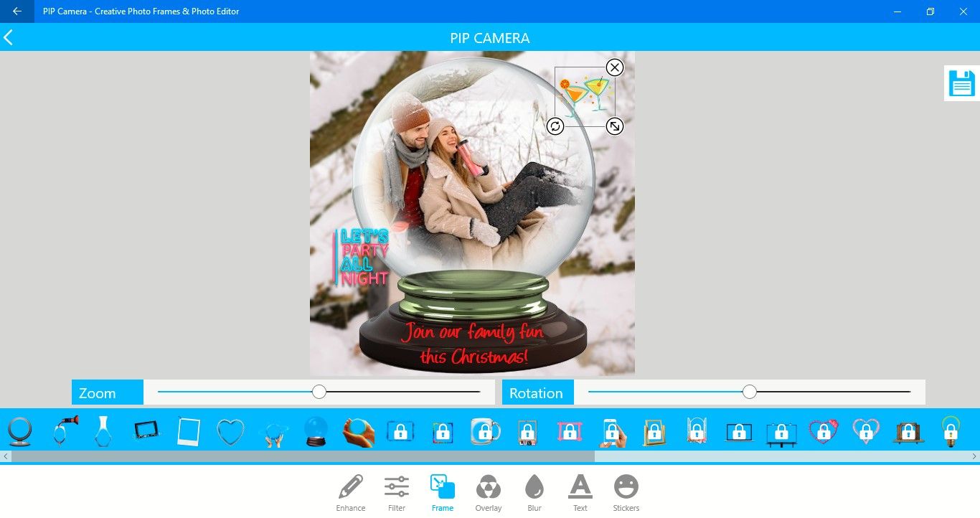Restore down the PIP Camera window
This screenshot has height=518, width=980.
(x=930, y=11)
